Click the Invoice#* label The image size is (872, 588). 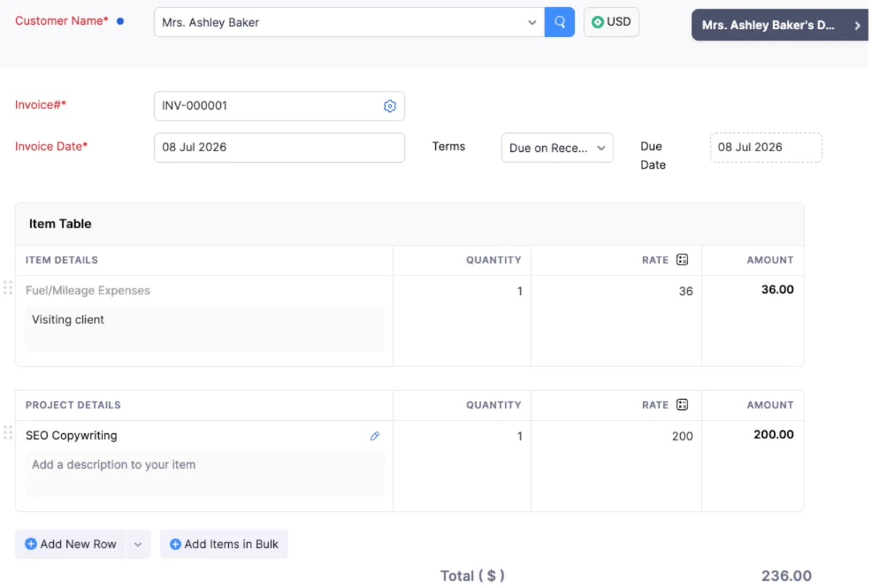41,105
